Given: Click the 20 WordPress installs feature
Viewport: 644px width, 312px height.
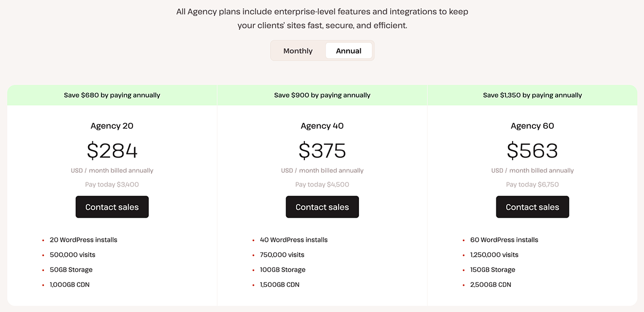Looking at the screenshot, I should tap(83, 240).
